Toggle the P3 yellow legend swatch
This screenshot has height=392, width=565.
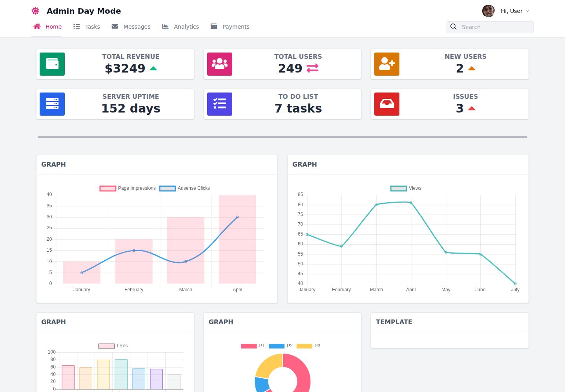(x=304, y=346)
